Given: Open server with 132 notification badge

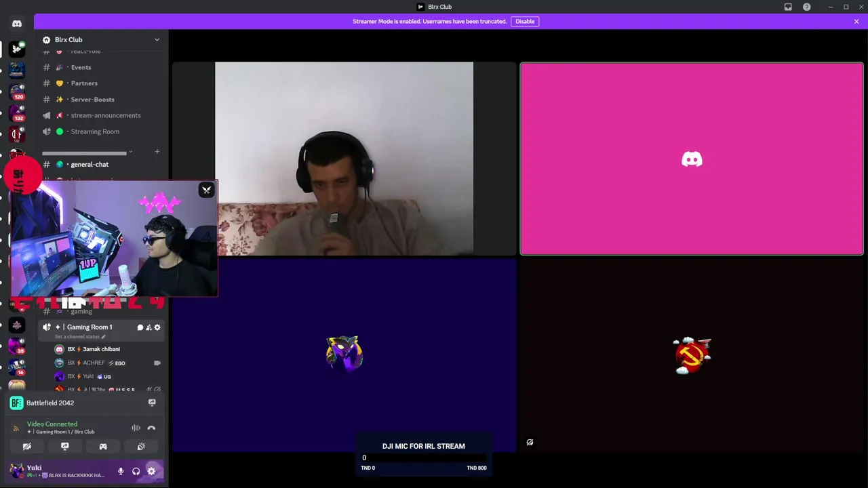Looking at the screenshot, I should [17, 113].
